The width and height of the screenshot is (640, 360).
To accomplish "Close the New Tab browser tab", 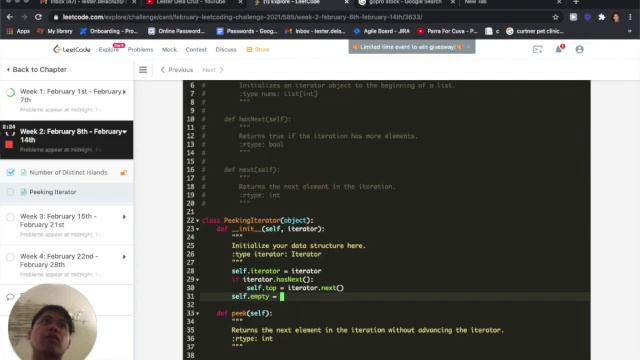I will click(x=559, y=2).
